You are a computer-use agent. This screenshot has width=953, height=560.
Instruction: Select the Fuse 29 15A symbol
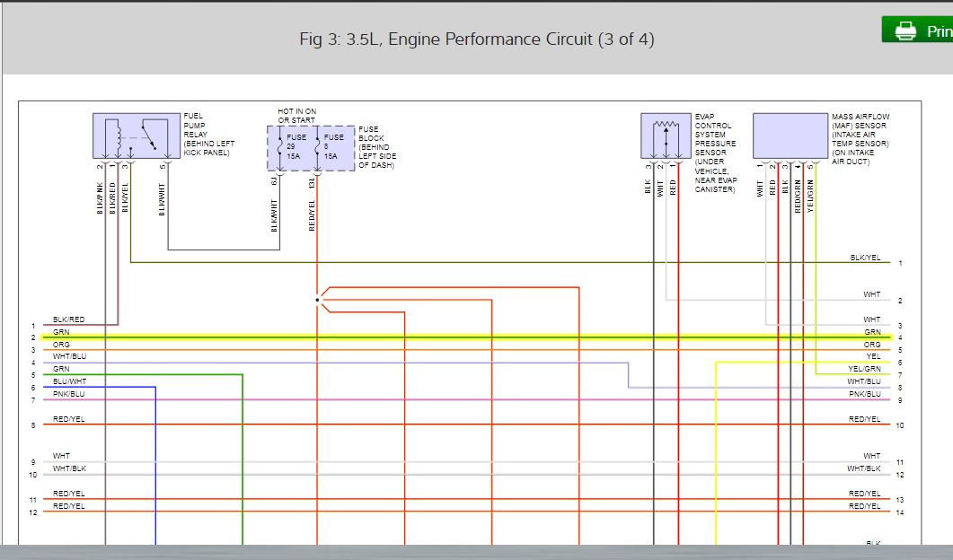tap(293, 147)
